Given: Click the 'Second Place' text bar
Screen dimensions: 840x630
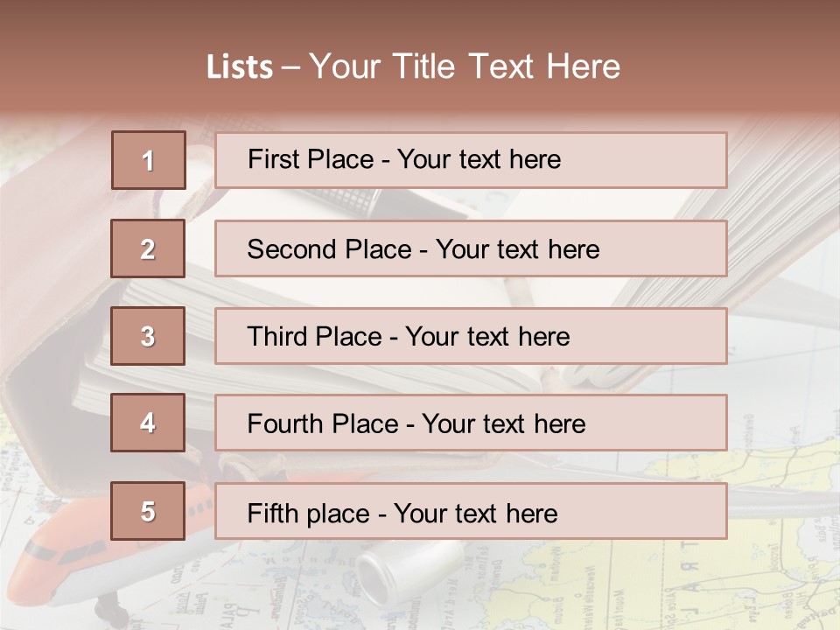Looking at the screenshot, I should [471, 248].
